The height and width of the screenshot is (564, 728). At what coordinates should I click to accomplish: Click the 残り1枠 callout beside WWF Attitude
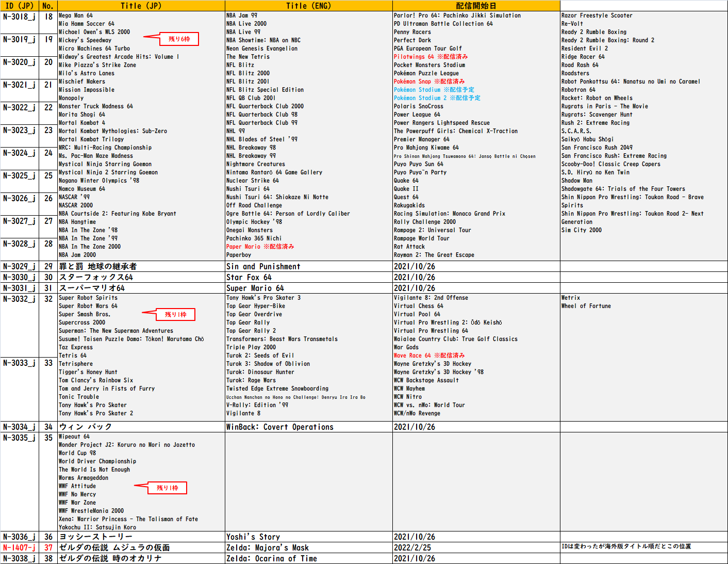point(168,488)
